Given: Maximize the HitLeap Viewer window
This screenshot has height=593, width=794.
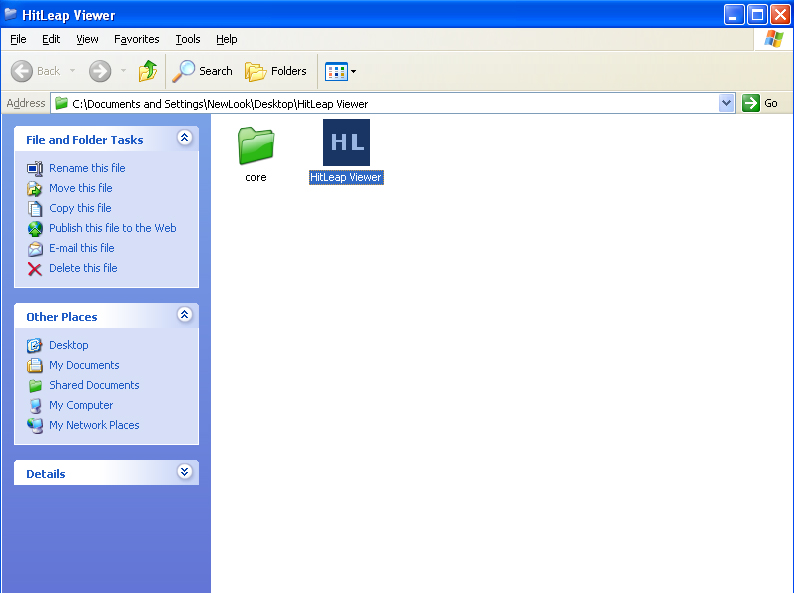Looking at the screenshot, I should (758, 14).
